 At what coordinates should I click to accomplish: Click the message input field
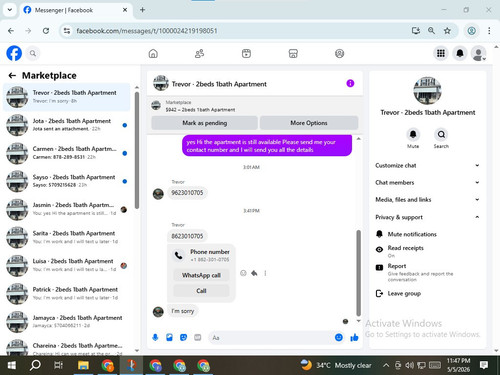(x=271, y=338)
